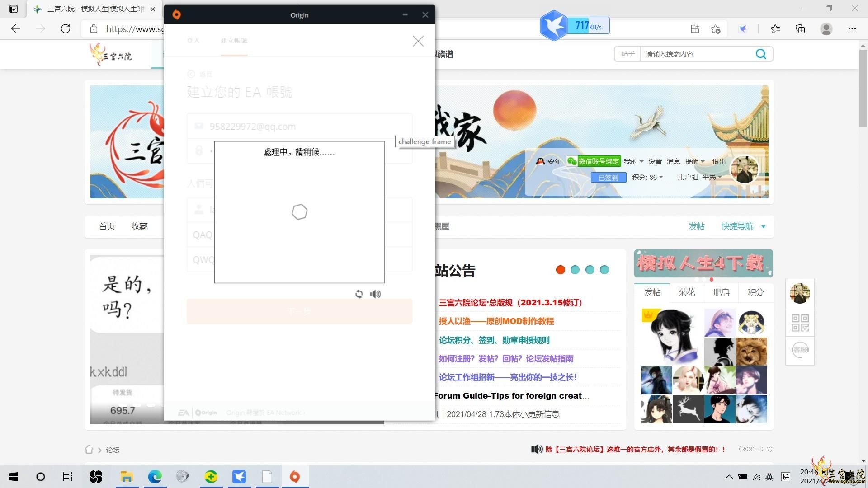Open 如何注册?发帖?回帖? guide link
The height and width of the screenshot is (488, 868).
[x=506, y=359]
